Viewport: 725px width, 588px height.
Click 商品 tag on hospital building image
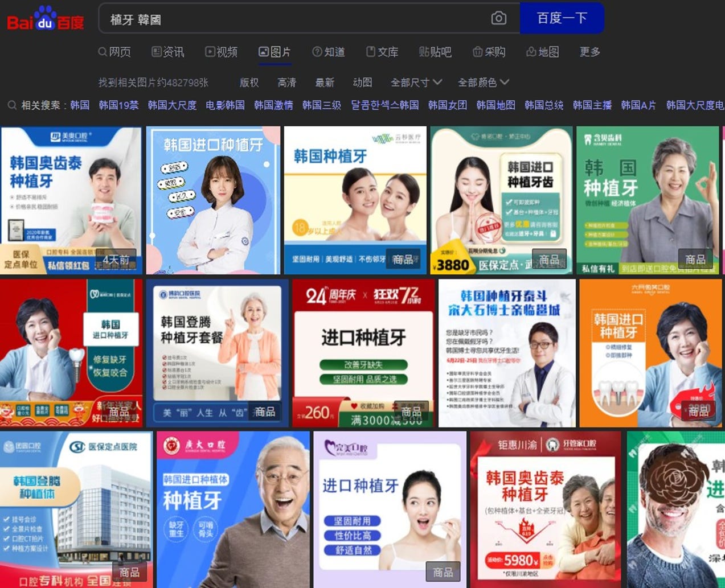[x=130, y=572]
